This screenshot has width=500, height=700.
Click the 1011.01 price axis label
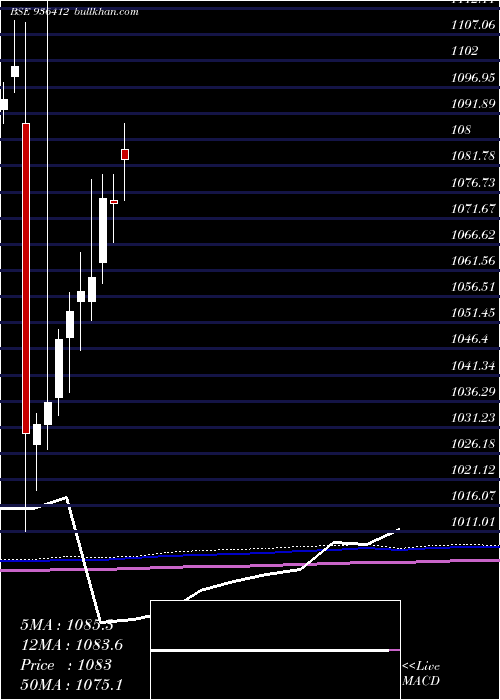[473, 521]
